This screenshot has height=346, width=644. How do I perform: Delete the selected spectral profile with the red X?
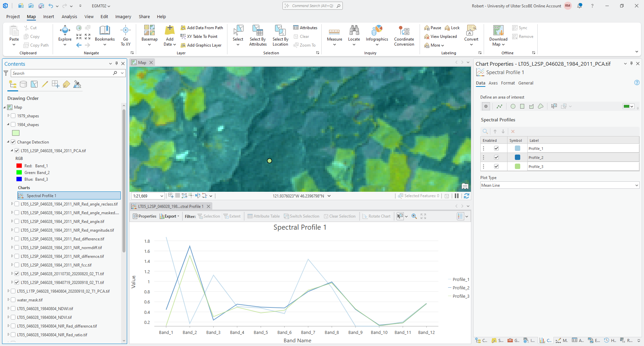coord(513,131)
